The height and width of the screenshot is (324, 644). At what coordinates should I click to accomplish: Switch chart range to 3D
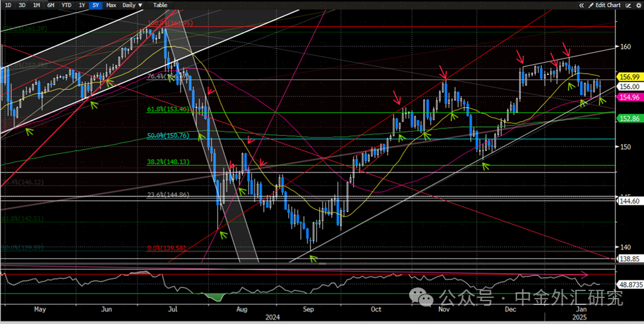[22, 5]
